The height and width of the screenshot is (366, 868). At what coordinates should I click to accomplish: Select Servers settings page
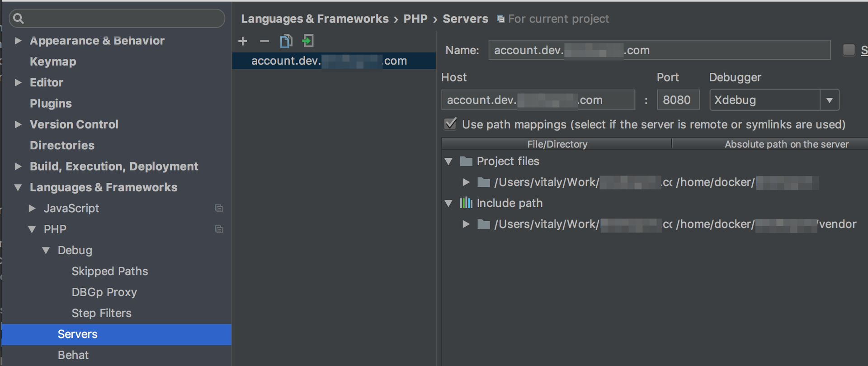click(117, 334)
